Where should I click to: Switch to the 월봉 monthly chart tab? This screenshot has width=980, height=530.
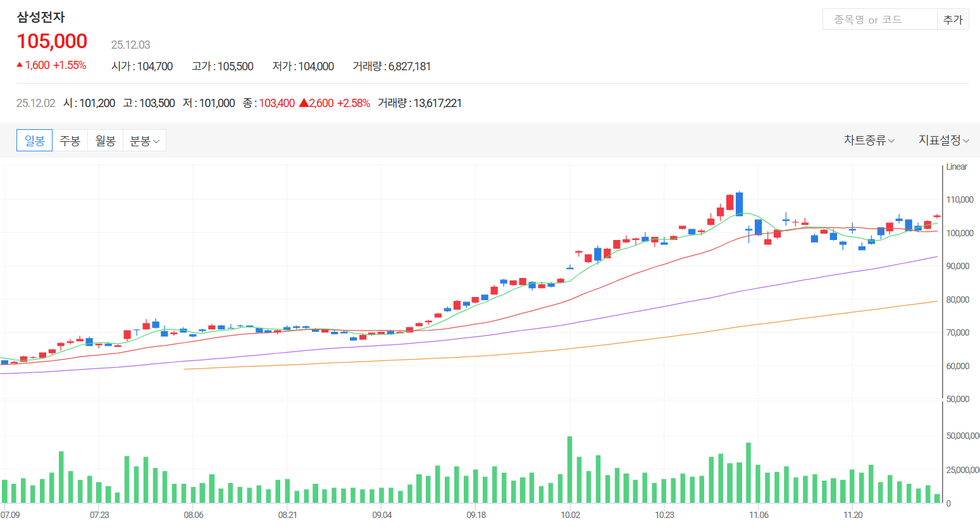[105, 141]
